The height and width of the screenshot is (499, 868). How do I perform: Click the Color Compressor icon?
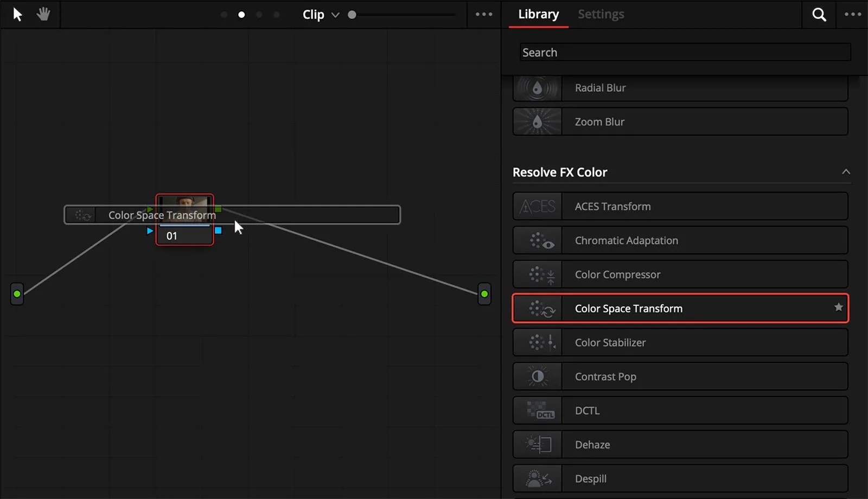tap(537, 274)
